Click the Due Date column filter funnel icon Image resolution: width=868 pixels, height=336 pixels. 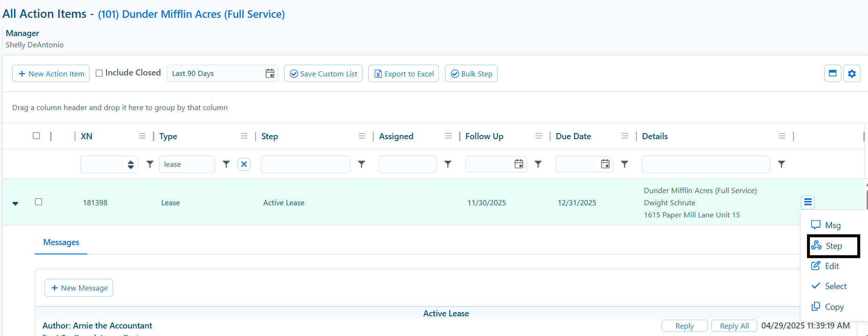coord(625,164)
